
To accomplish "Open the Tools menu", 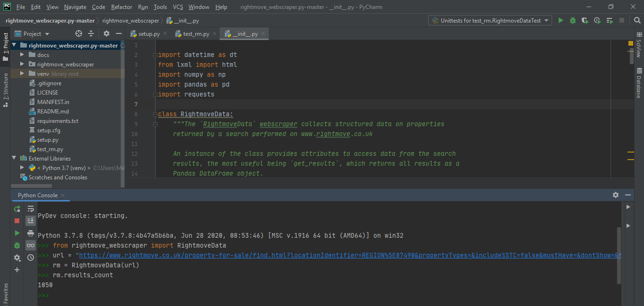I will [x=160, y=7].
